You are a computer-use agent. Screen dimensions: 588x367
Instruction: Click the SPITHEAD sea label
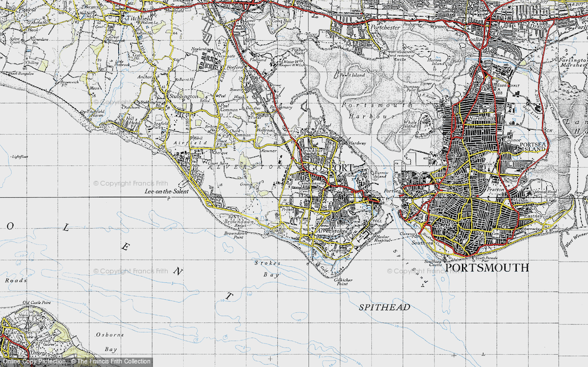384,308
